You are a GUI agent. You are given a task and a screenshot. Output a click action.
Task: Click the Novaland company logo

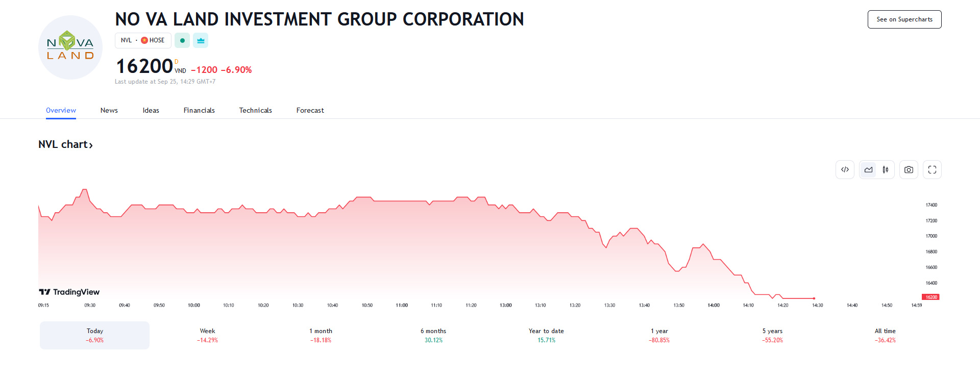coord(70,47)
